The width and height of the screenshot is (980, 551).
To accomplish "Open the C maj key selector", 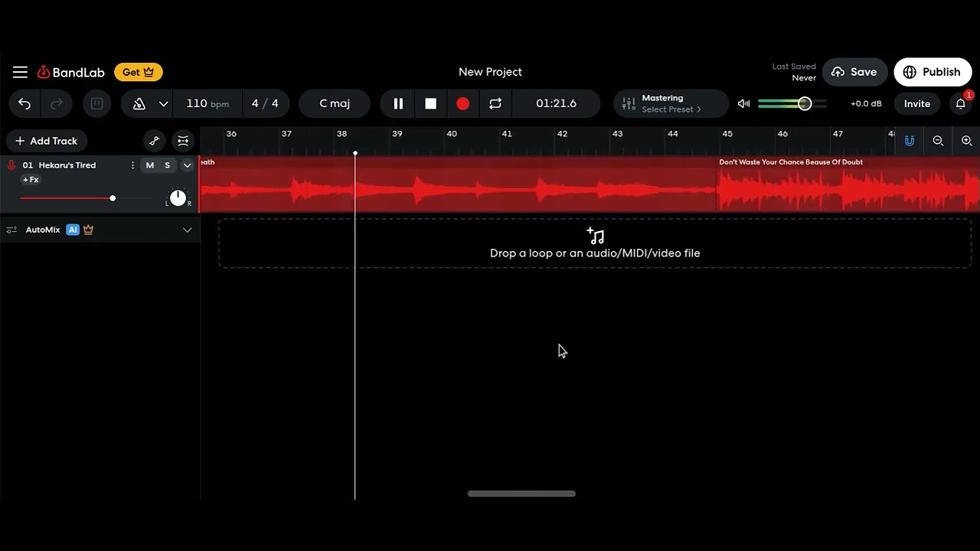I will 335,103.
